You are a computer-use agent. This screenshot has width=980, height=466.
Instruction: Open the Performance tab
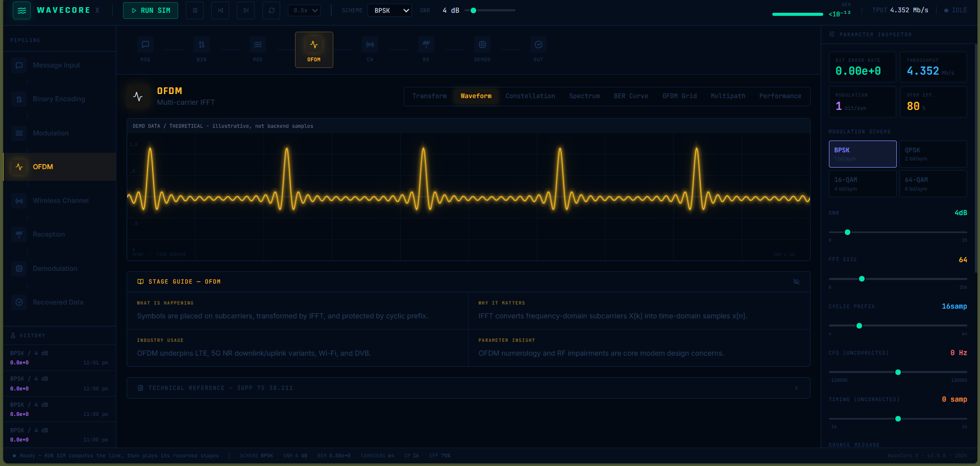[780, 96]
